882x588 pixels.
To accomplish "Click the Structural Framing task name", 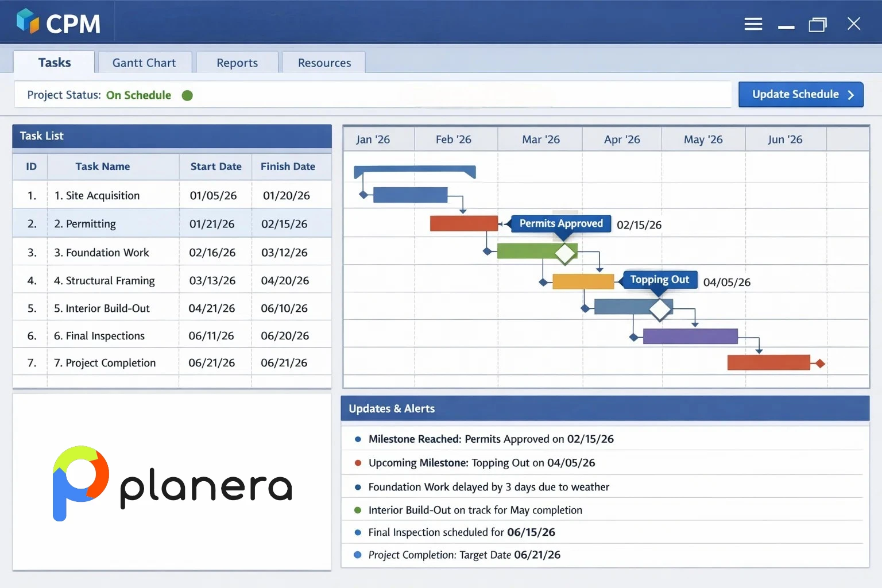I will [105, 281].
